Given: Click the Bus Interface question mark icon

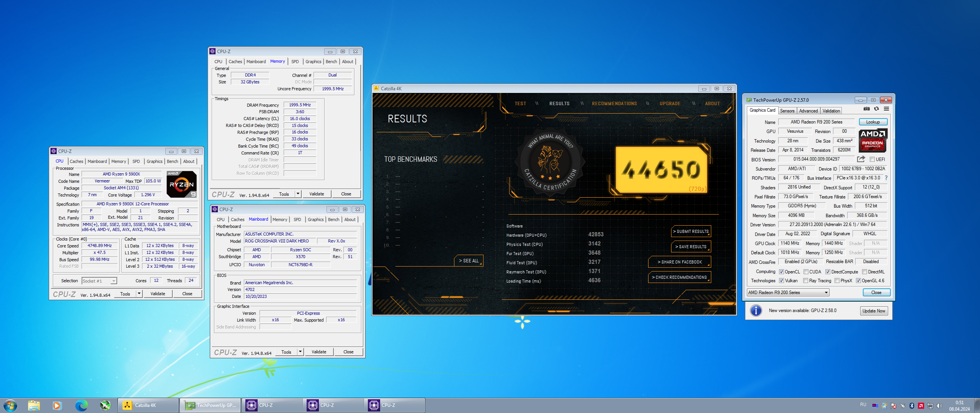Looking at the screenshot, I should [886, 178].
